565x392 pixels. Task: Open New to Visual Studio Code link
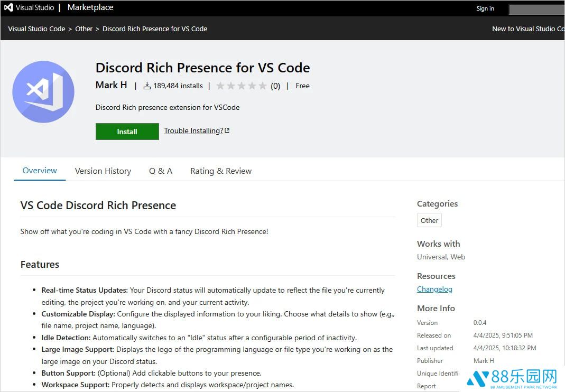[x=528, y=29]
